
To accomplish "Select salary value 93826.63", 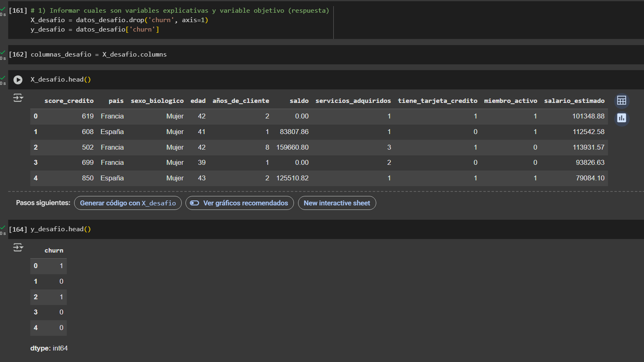I will 590,163.
